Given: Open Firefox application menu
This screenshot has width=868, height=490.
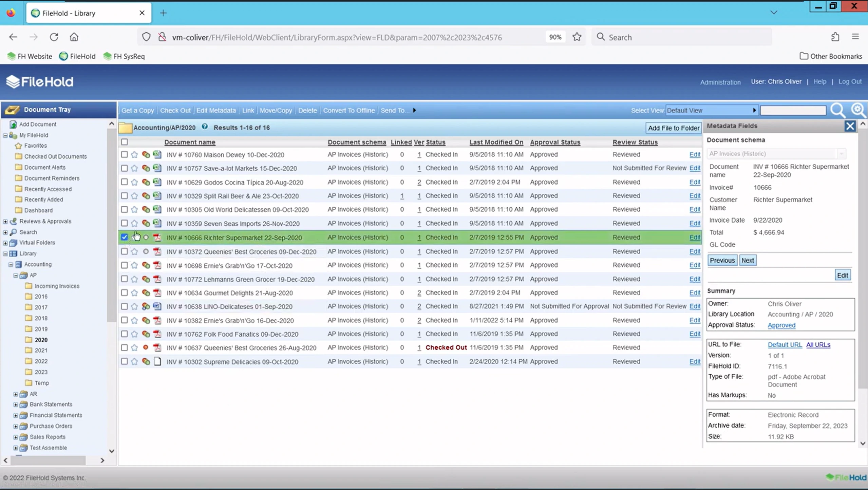Looking at the screenshot, I should point(855,37).
